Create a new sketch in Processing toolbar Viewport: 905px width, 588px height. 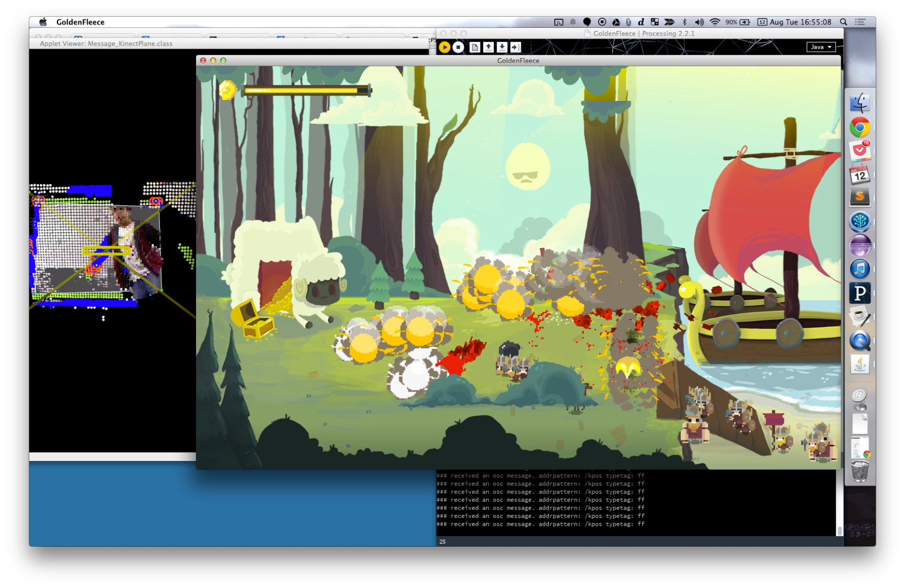[x=475, y=47]
